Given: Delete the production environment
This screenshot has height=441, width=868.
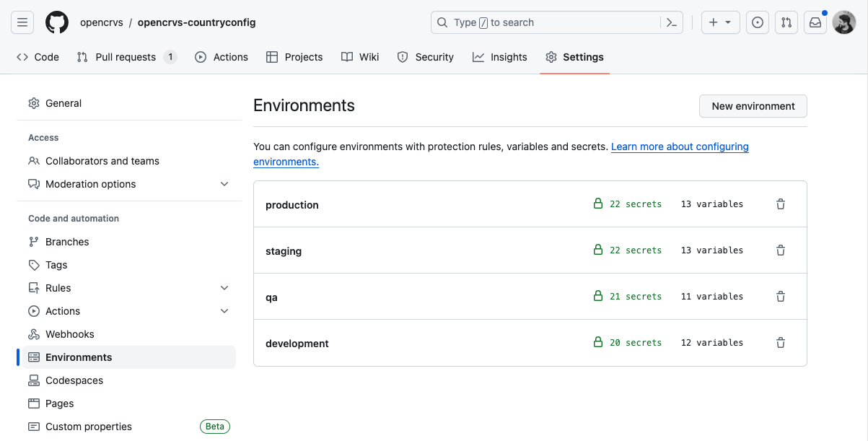Looking at the screenshot, I should (x=781, y=204).
